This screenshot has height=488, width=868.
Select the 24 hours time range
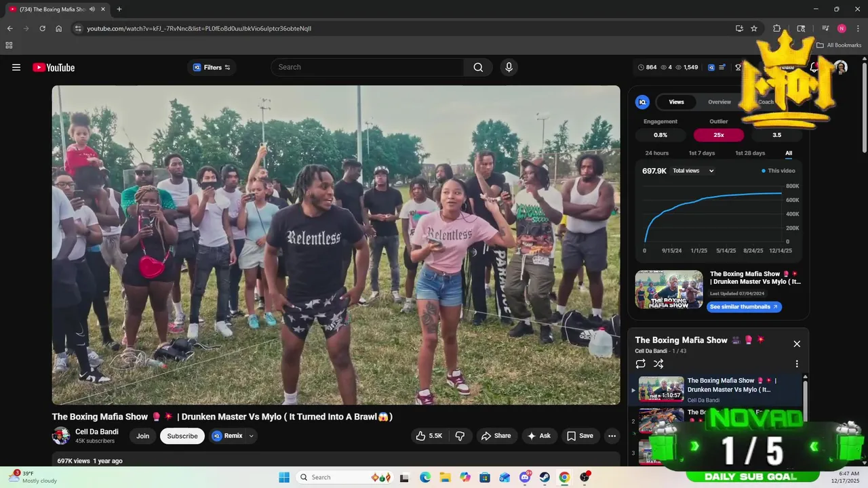click(656, 153)
